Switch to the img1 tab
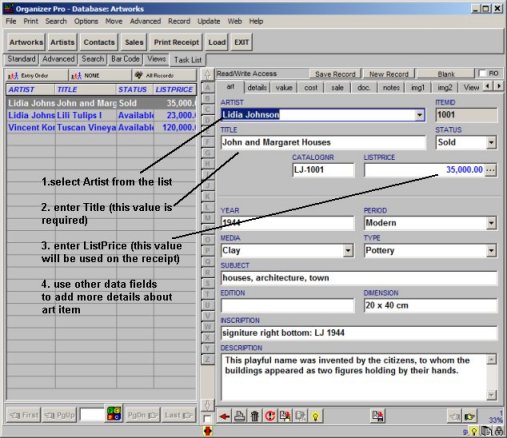 coord(418,88)
